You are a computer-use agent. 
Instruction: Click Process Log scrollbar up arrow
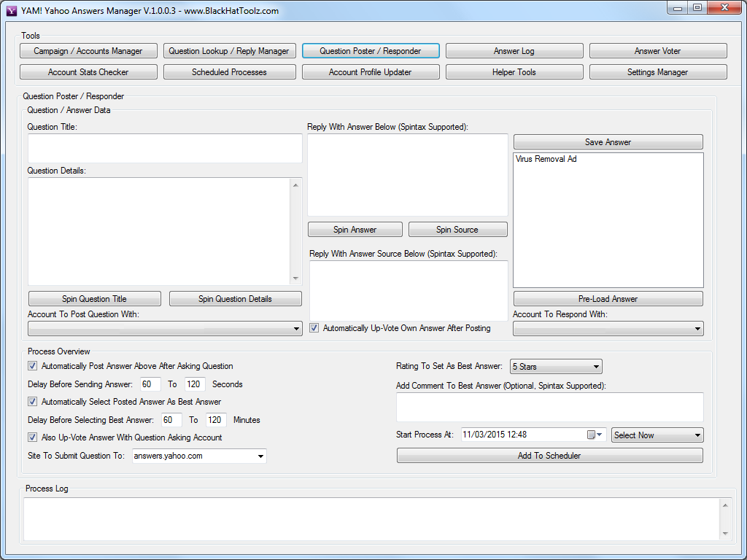725,505
